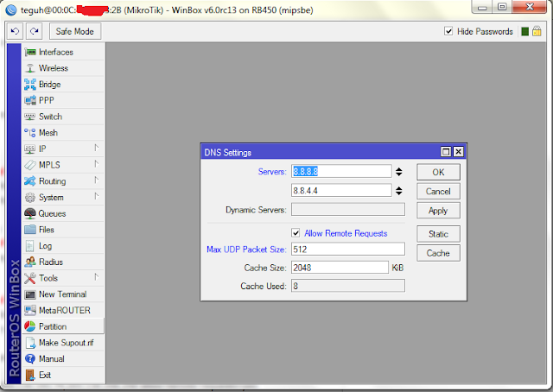Click the stepper arrows beside 8.8.8.8 server

[399, 172]
